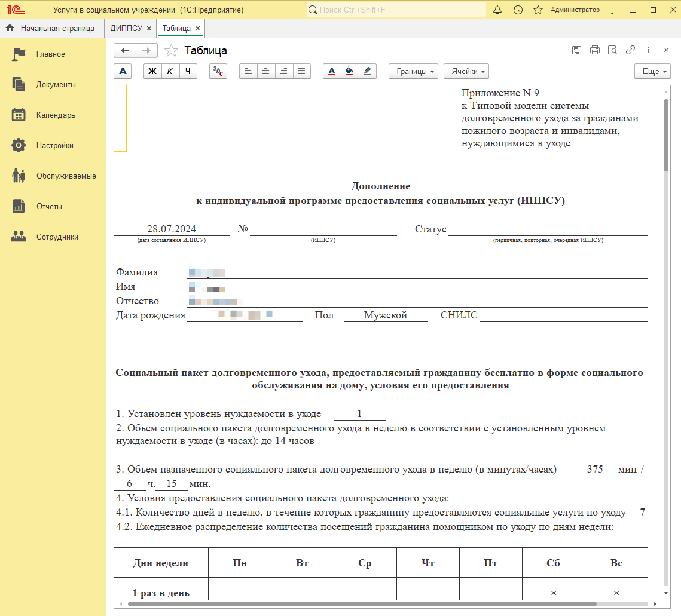This screenshot has height=616, width=681.
Task: Choose the text color
Action: (332, 71)
